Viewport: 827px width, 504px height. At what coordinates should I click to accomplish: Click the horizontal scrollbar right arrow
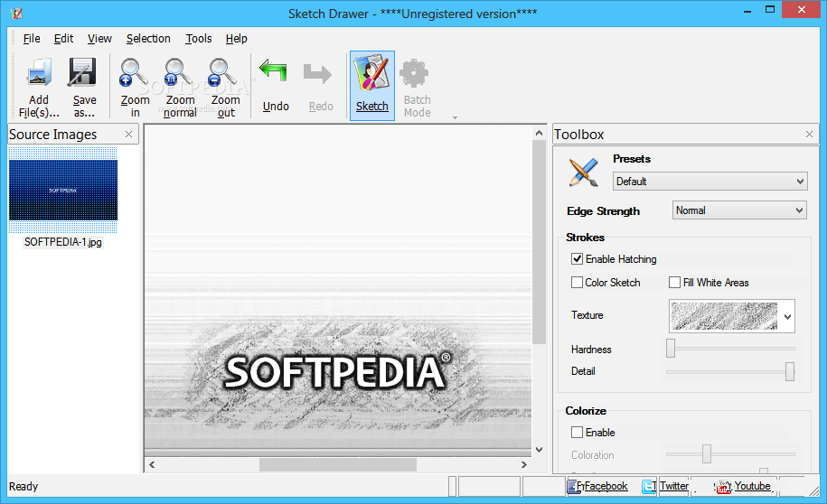pos(523,464)
